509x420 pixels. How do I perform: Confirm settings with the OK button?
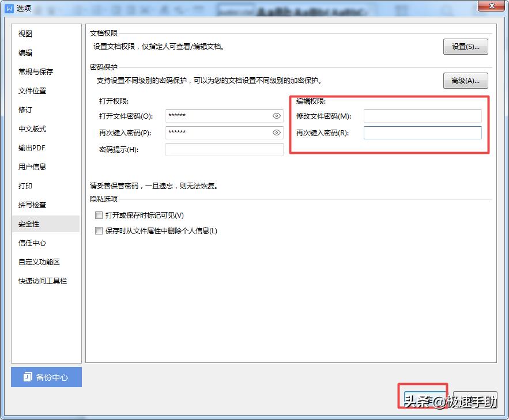click(424, 399)
